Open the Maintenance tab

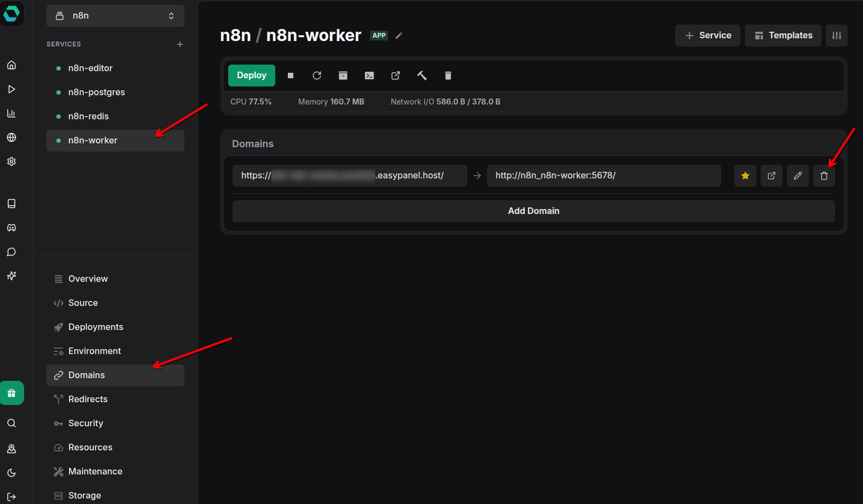tap(115, 472)
